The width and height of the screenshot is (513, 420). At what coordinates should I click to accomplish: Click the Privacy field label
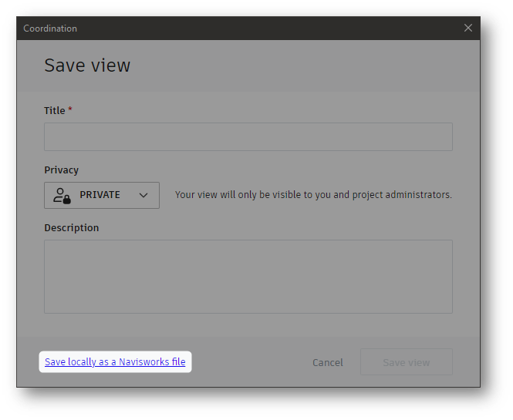tap(61, 170)
